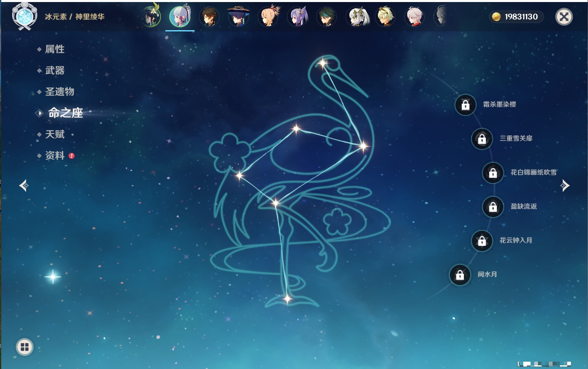This screenshot has height=369, width=588.
Task: Switch to Nahida's white-haired leaf-ornament avatar
Action: (x=357, y=17)
